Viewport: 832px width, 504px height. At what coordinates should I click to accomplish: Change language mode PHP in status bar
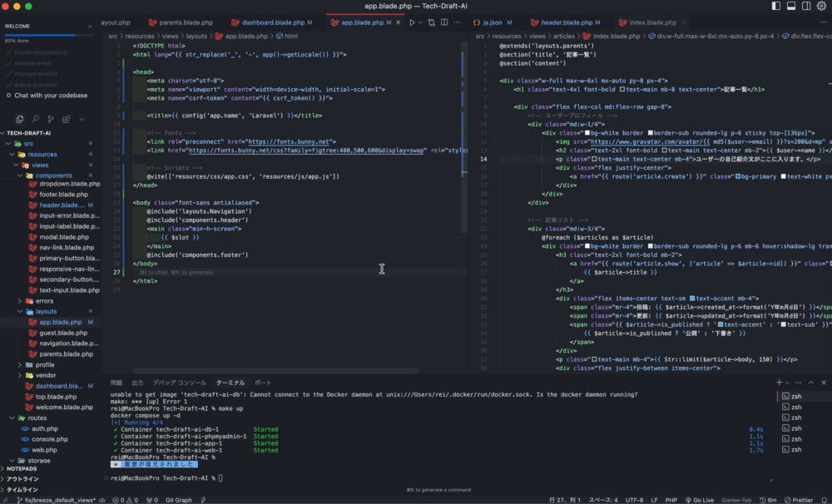pyautogui.click(x=671, y=501)
